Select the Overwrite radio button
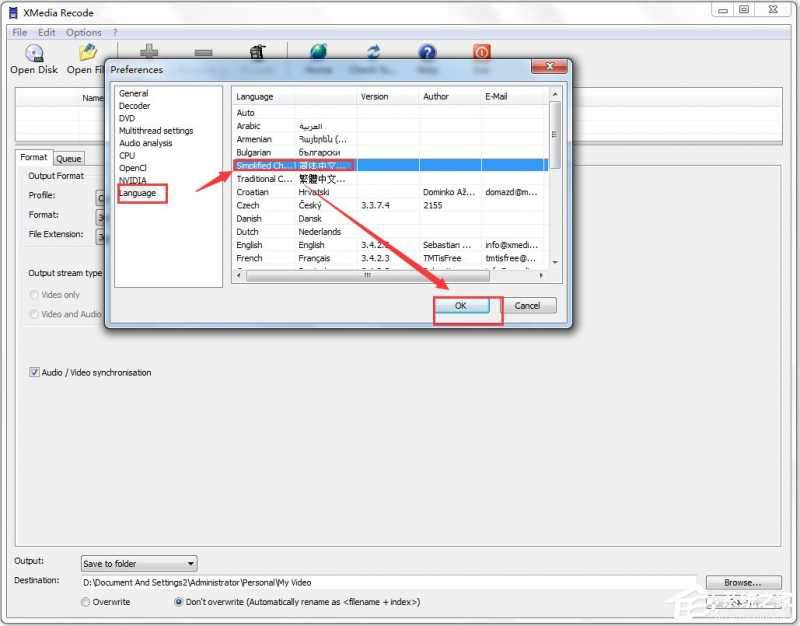The width and height of the screenshot is (800, 626). tap(86, 602)
